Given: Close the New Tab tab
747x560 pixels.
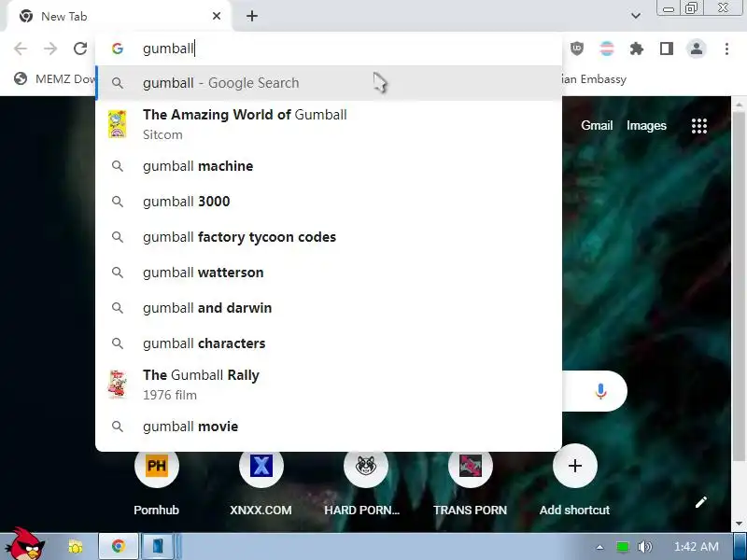Looking at the screenshot, I should coord(217,16).
